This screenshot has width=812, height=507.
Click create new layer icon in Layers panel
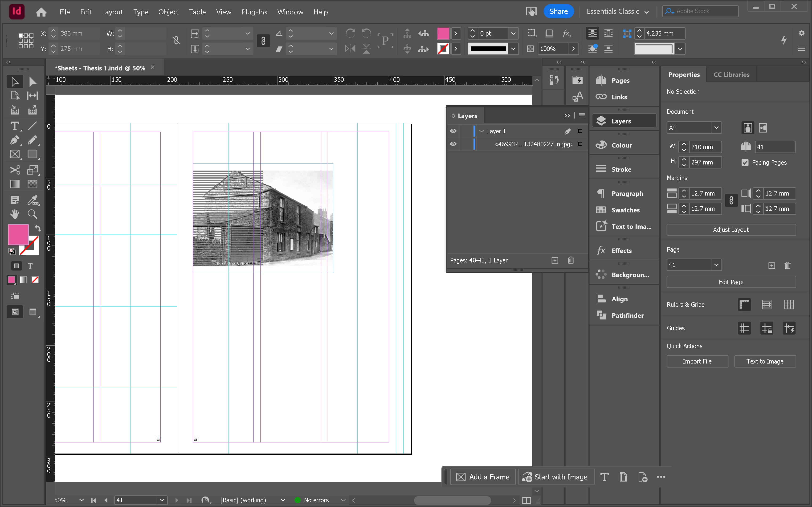tap(555, 260)
